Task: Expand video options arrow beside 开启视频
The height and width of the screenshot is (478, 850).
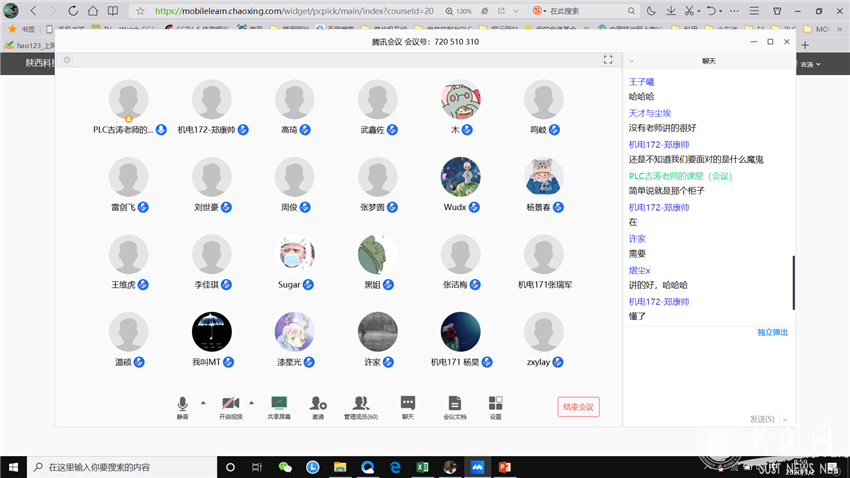Action: [251, 403]
